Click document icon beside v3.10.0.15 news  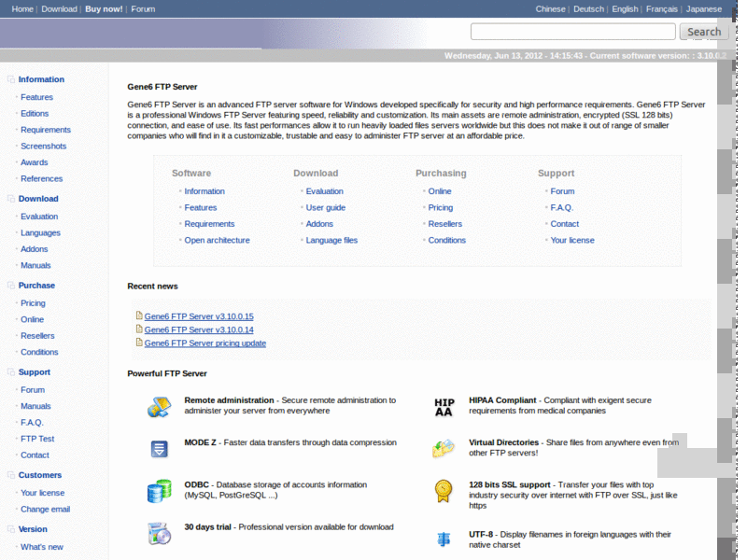139,315
